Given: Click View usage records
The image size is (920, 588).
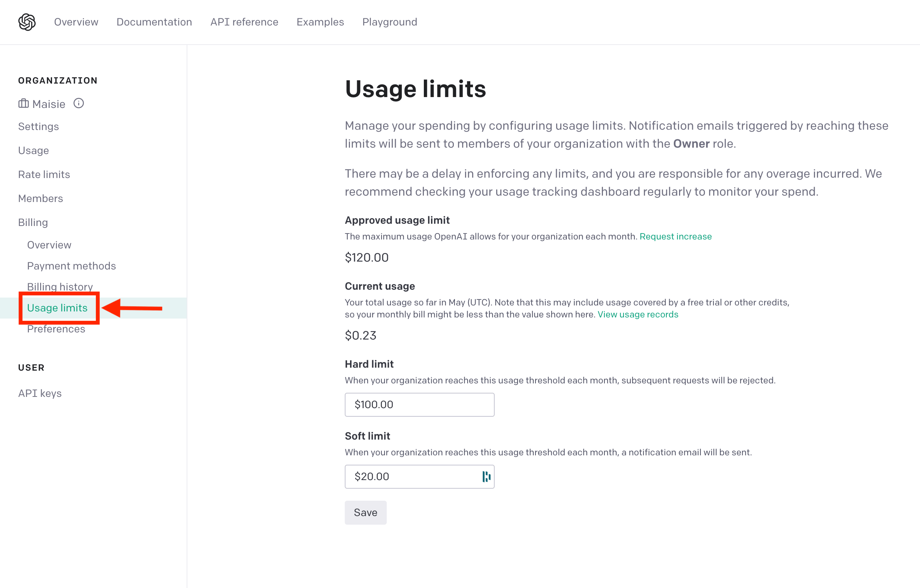Looking at the screenshot, I should pos(638,314).
